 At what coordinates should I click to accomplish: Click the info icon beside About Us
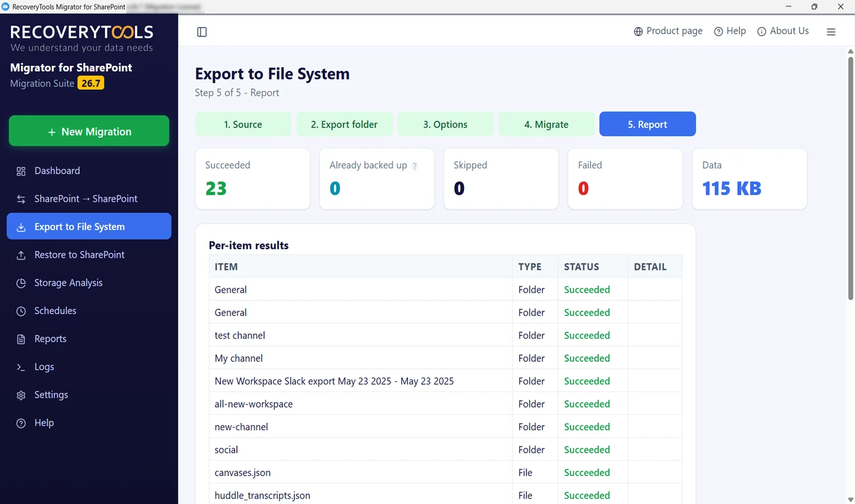762,32
